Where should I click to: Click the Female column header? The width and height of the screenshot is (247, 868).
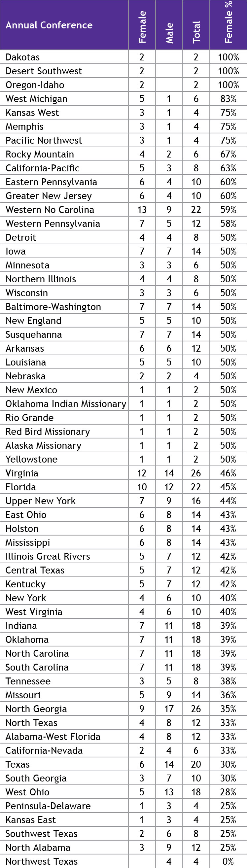coord(142,27)
